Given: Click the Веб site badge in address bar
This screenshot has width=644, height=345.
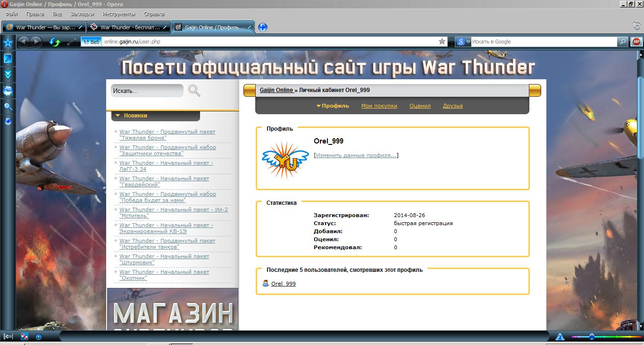Looking at the screenshot, I should click(x=92, y=42).
